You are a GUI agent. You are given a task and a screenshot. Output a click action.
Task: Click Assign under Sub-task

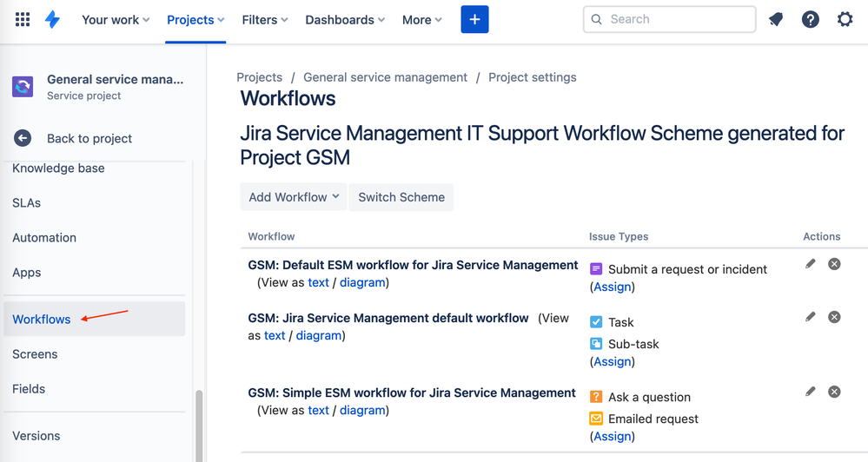pyautogui.click(x=613, y=361)
